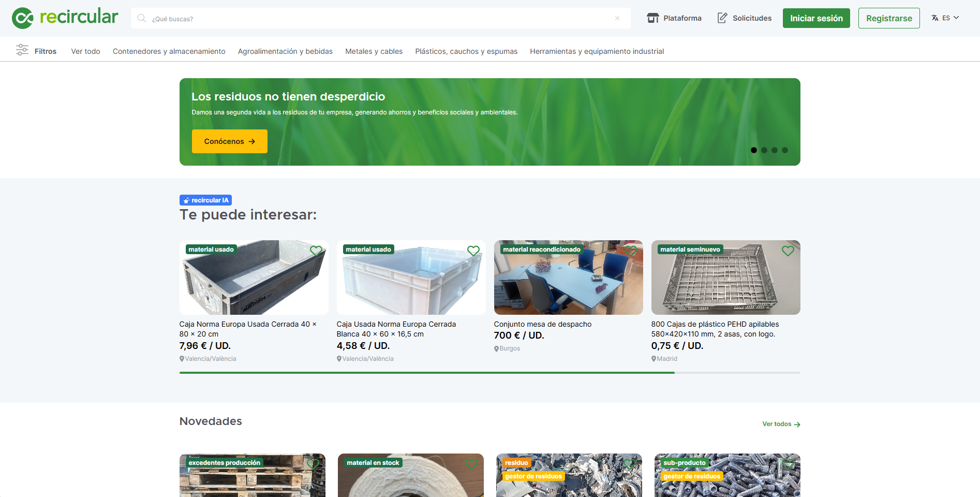This screenshot has width=980, height=497.
Task: Select the Ver todo category
Action: 85,51
